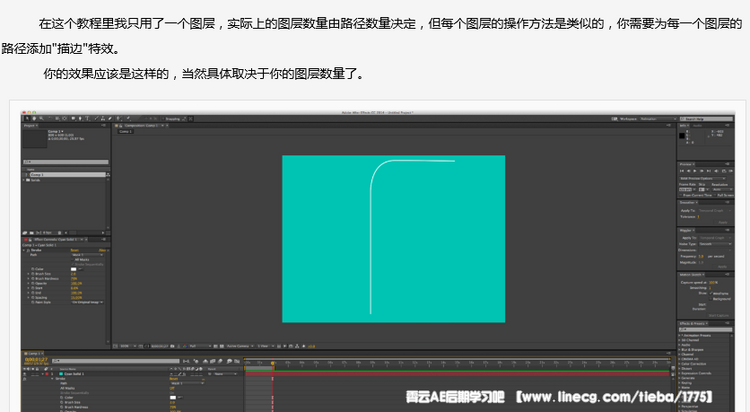This screenshot has width=750, height=412.
Task: Click Stroke Color swatch in timeline
Action: [173, 398]
